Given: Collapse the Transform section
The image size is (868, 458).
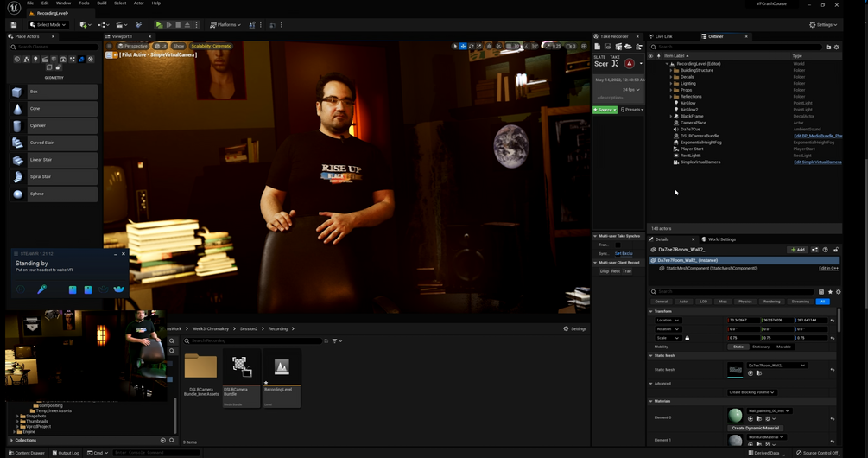Looking at the screenshot, I should [x=651, y=311].
